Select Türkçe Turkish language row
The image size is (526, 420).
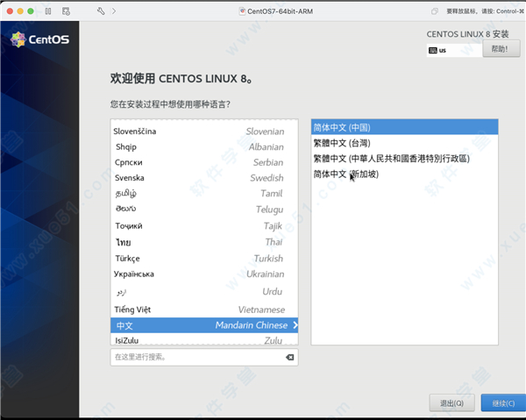coord(204,259)
